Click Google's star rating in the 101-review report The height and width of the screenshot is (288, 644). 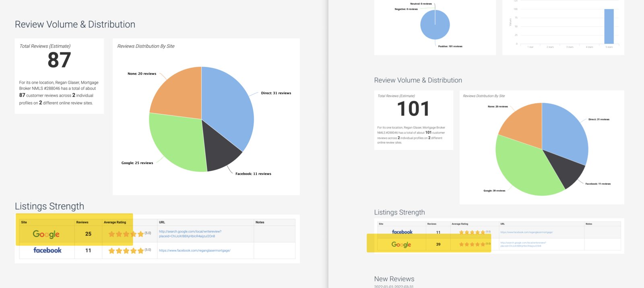point(472,244)
